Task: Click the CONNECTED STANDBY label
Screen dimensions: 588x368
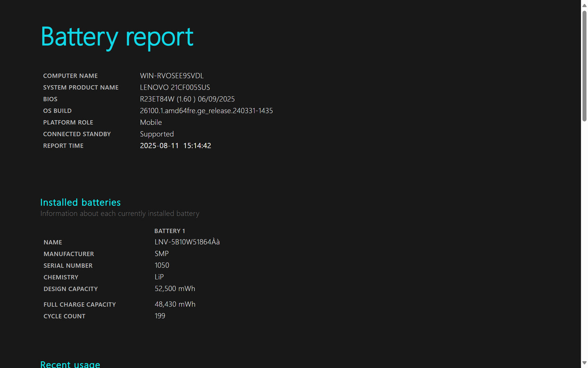Action: [x=77, y=134]
